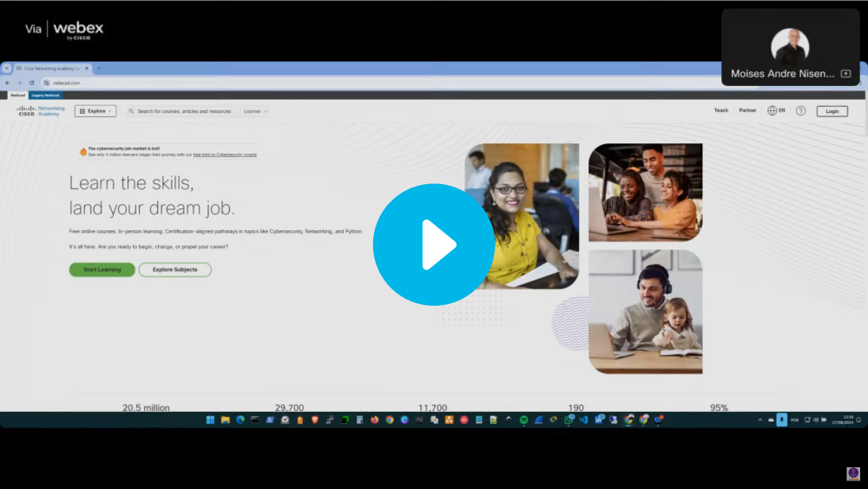Viewport: 868px width, 489px height.
Task: Open Spotify from the taskbar
Action: pyautogui.click(x=523, y=420)
